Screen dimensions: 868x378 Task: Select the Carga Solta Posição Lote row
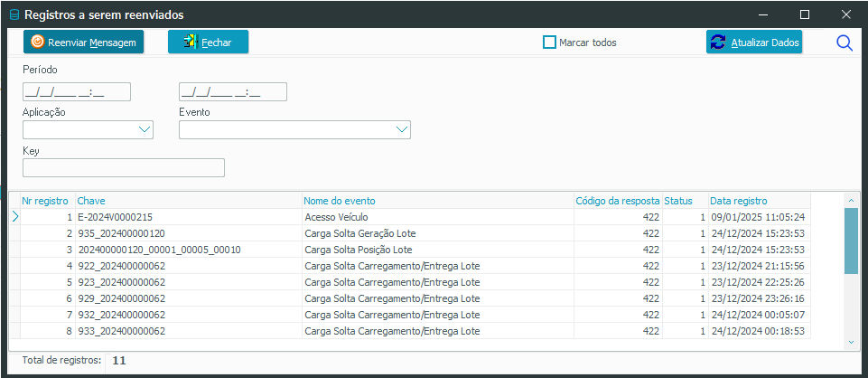[359, 250]
